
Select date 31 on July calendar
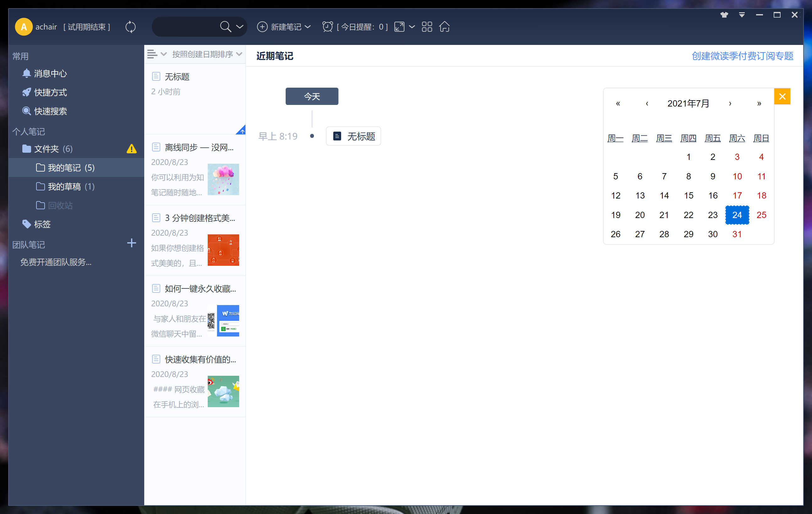click(x=737, y=234)
